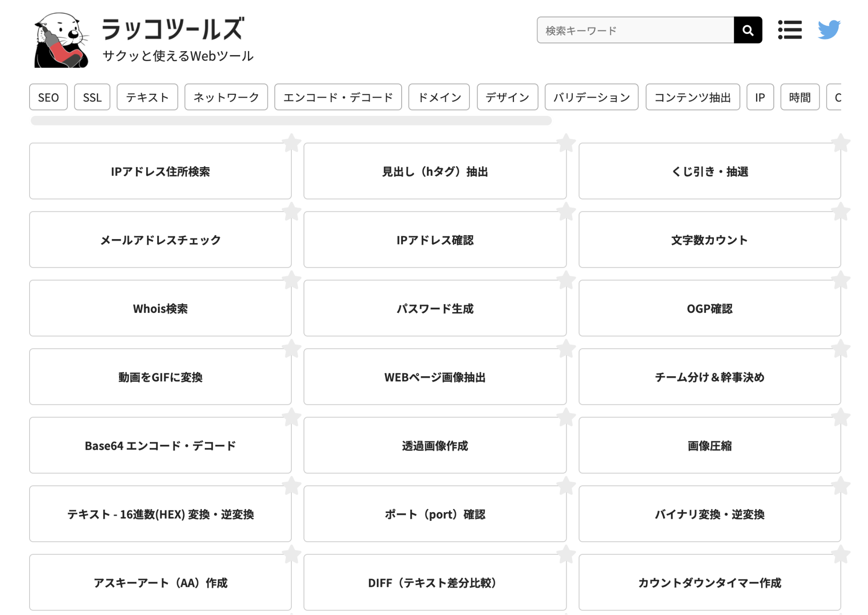Open the メールアドレスチェック tool
This screenshot has width=868, height=615.
coord(160,240)
